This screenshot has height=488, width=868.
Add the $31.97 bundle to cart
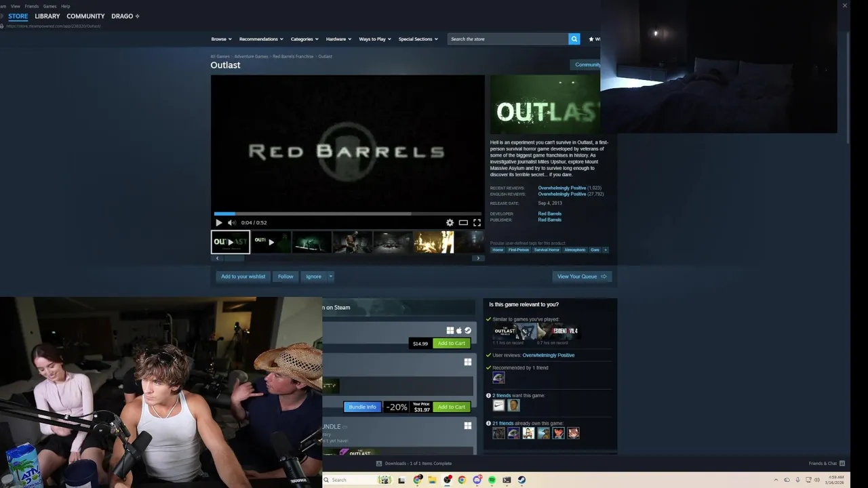point(451,407)
